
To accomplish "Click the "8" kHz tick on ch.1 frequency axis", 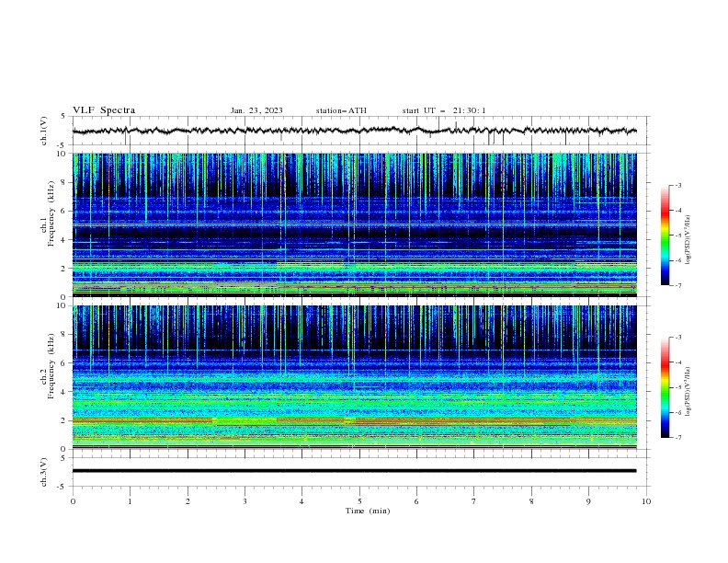I will 63,182.
